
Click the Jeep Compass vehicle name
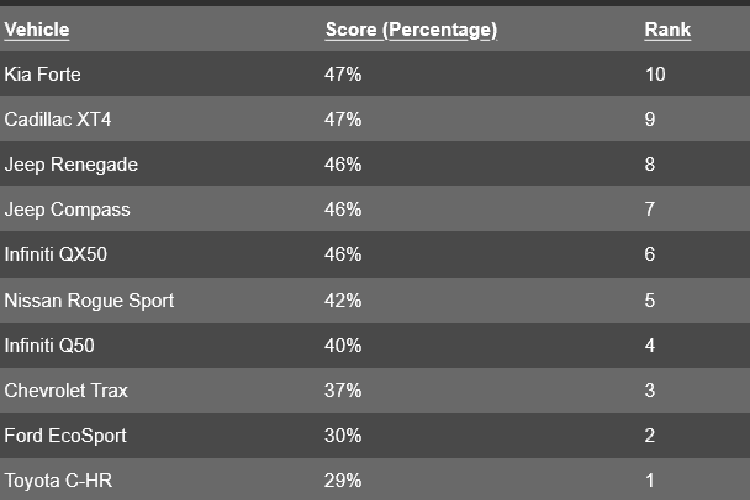67,210
